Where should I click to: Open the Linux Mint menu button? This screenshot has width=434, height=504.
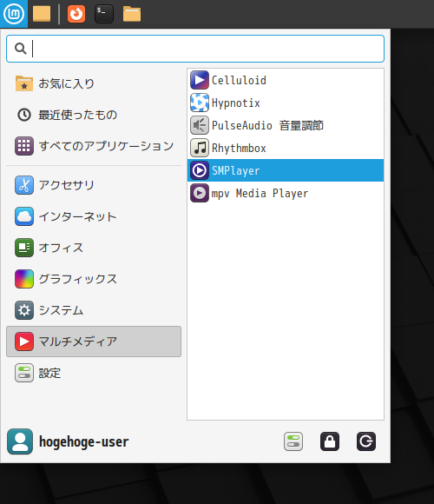[14, 14]
